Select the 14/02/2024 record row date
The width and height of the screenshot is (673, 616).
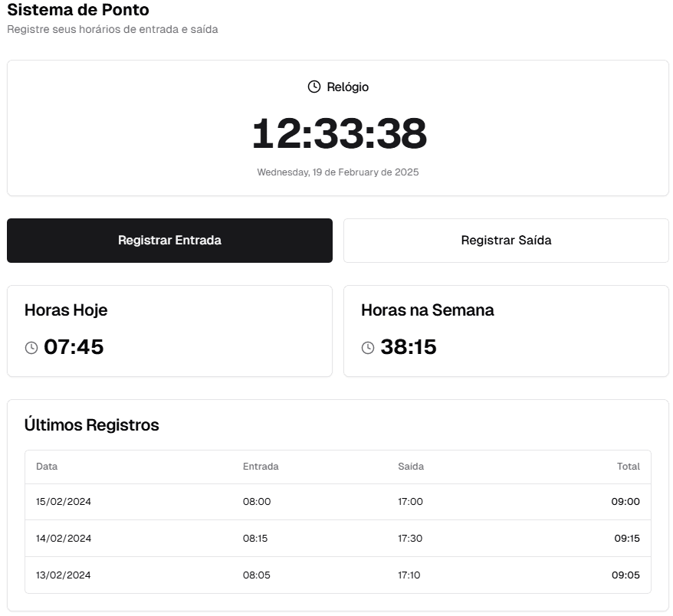pos(64,539)
